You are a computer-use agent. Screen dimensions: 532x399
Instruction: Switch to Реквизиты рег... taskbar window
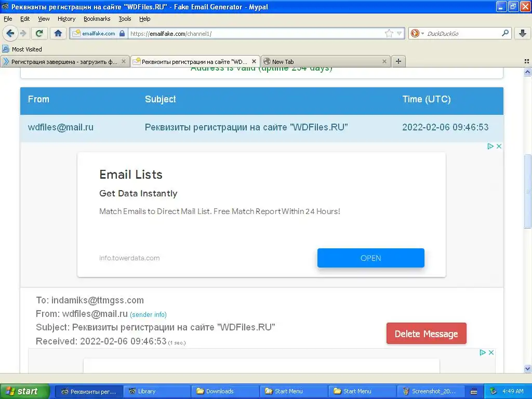point(88,391)
